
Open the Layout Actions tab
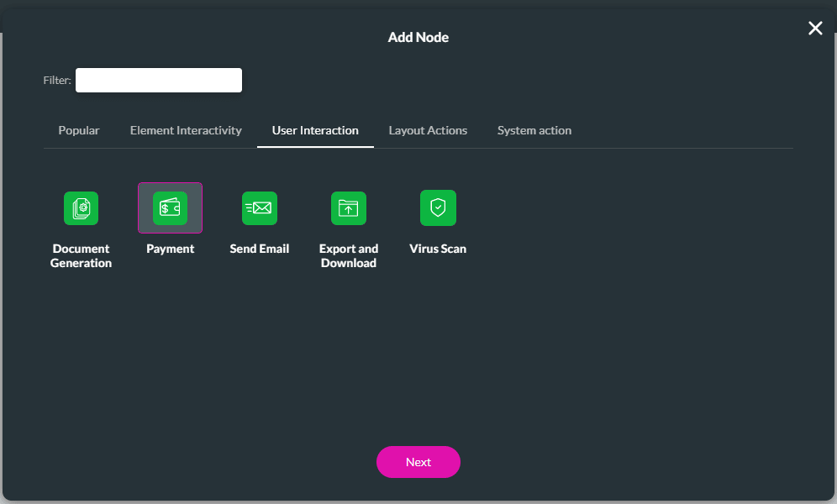point(428,130)
